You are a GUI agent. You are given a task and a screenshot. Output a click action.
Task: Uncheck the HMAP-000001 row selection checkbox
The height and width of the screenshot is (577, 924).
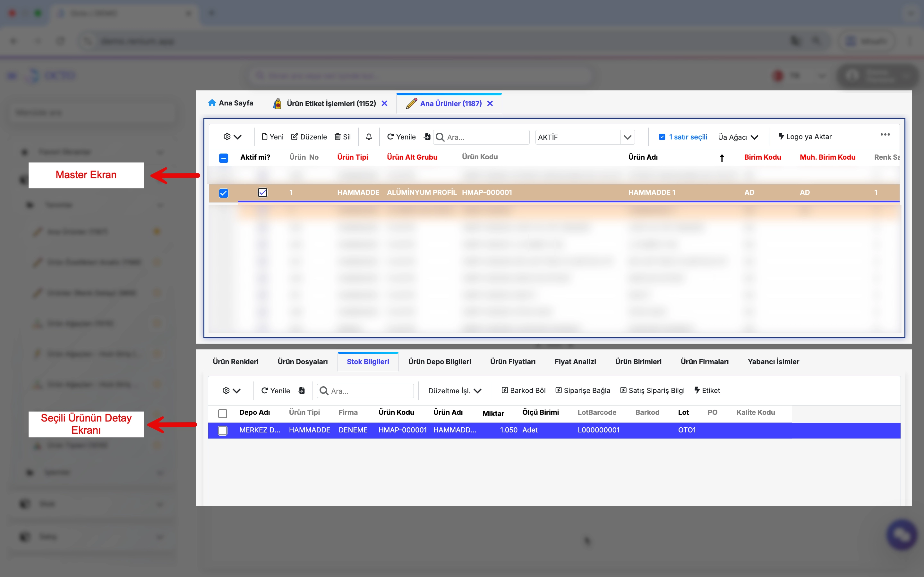(x=223, y=193)
